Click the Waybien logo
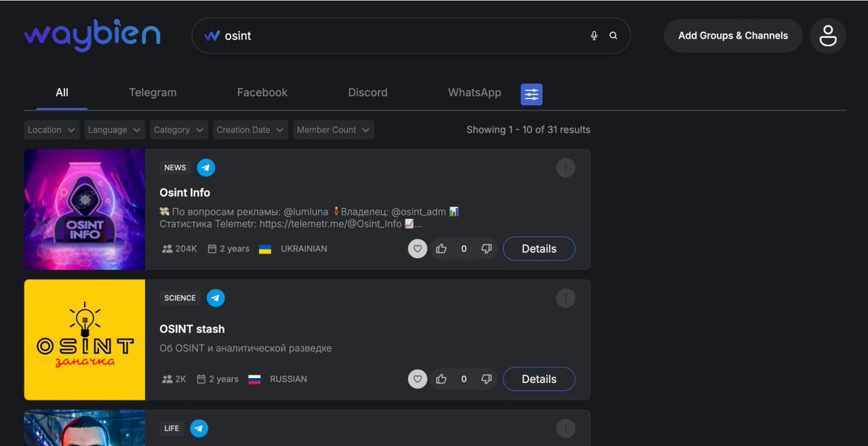The image size is (868, 446). click(92, 35)
